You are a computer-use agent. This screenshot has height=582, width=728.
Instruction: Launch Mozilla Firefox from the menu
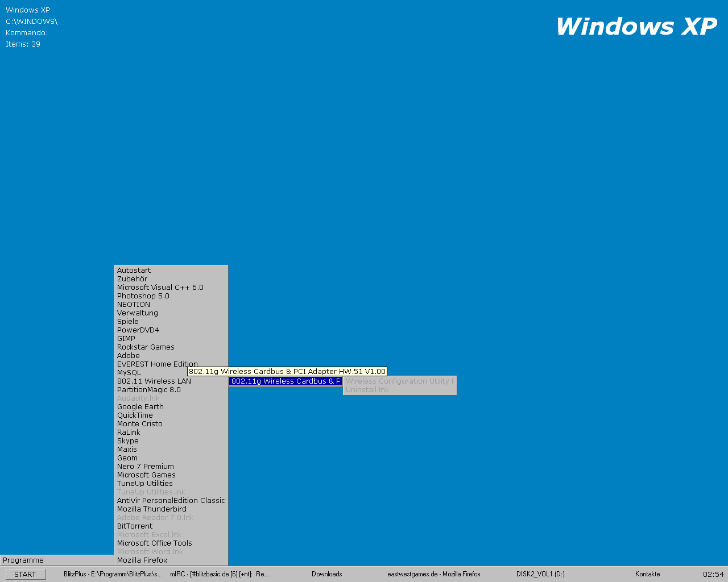pos(142,560)
